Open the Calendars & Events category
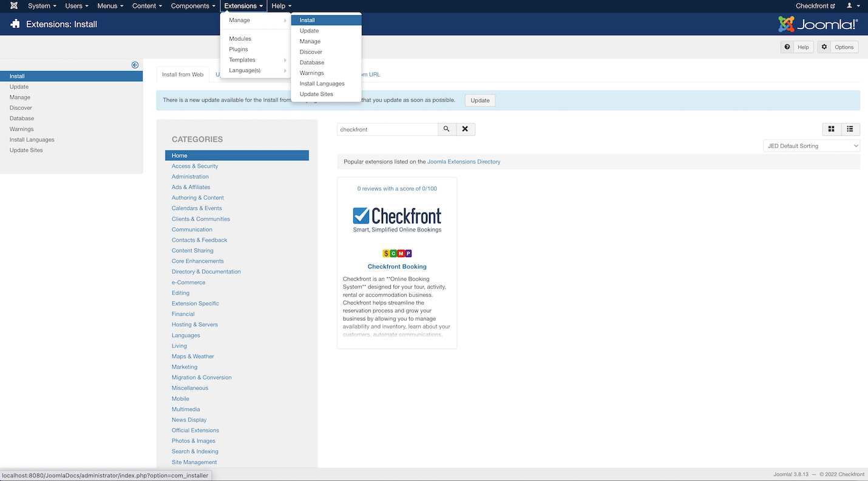This screenshot has width=868, height=481. coord(197,208)
